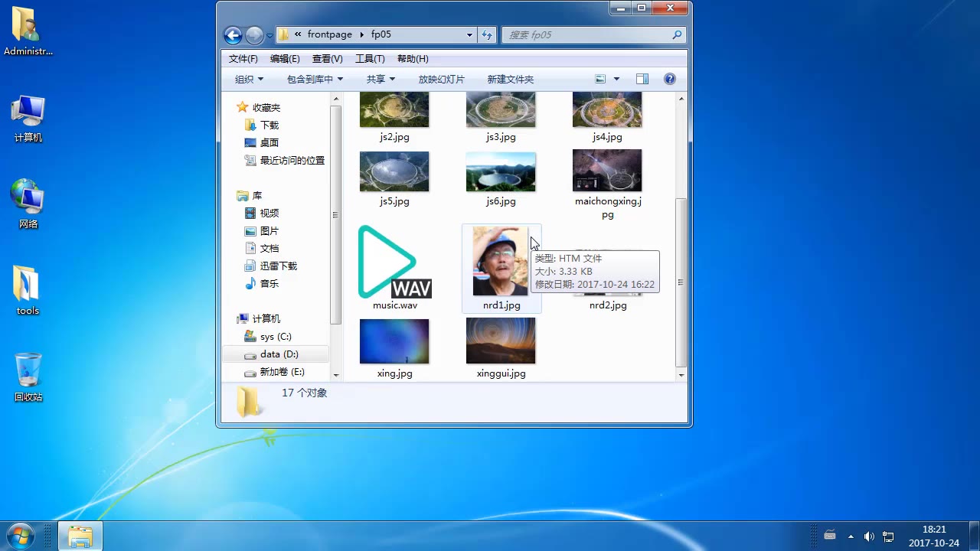Open the 工具 menu
This screenshot has width=980, height=551.
[371, 58]
